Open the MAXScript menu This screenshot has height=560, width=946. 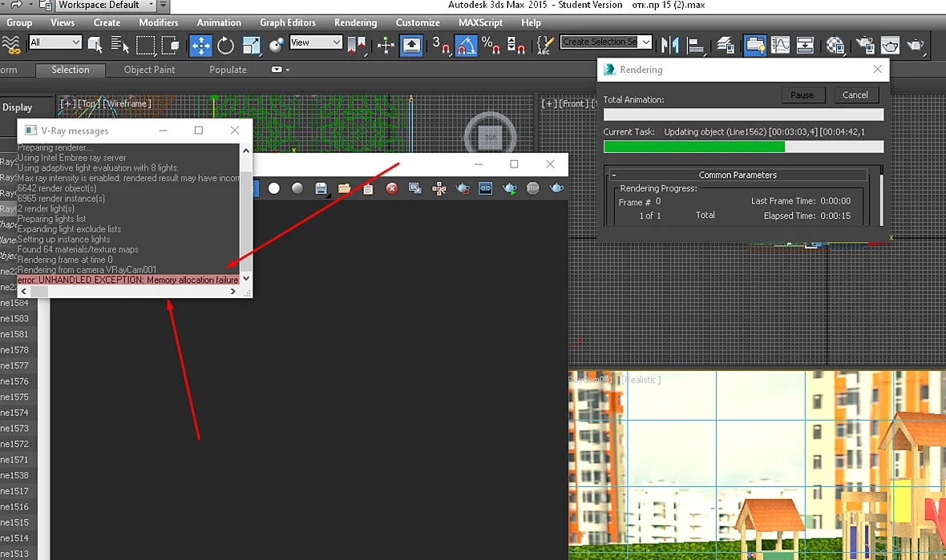480,23
